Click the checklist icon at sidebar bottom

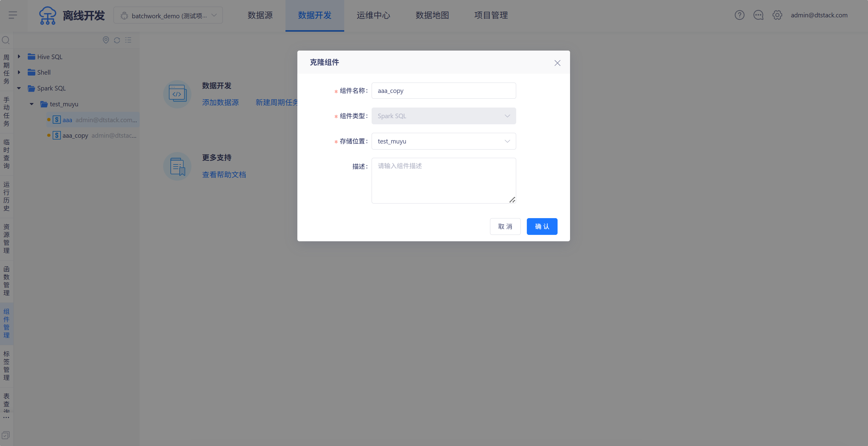tap(6, 435)
